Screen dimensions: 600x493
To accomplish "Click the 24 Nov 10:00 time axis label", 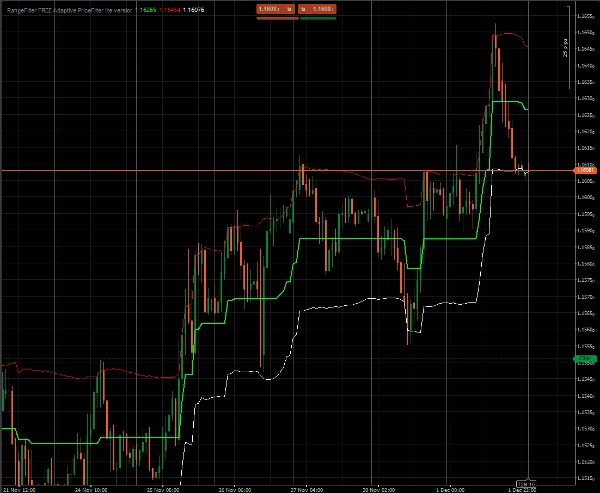I will coord(91,490).
